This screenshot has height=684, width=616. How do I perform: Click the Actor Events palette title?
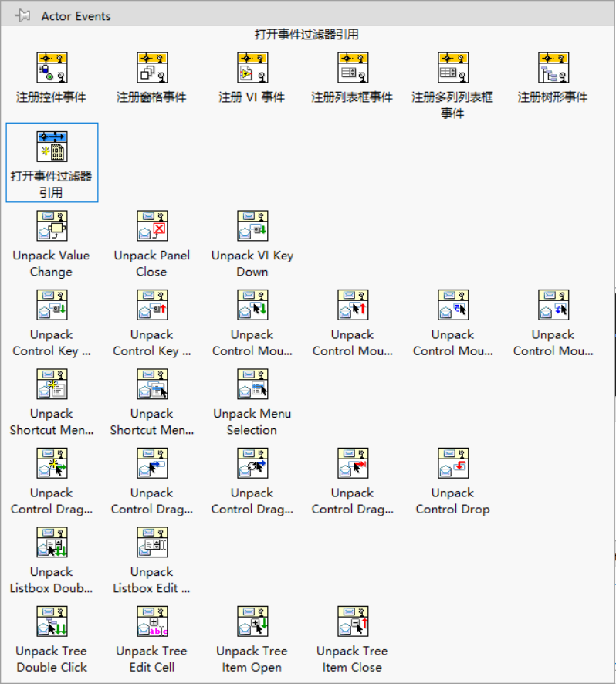point(76,16)
